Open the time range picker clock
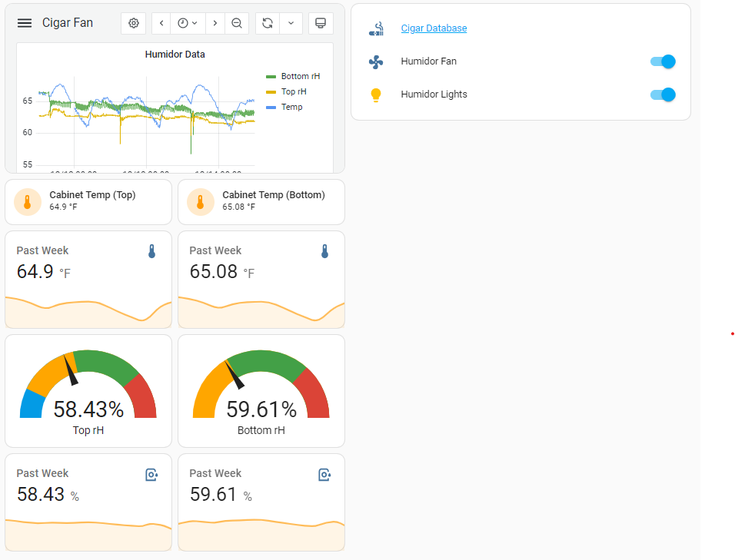735x560 pixels. pos(188,23)
